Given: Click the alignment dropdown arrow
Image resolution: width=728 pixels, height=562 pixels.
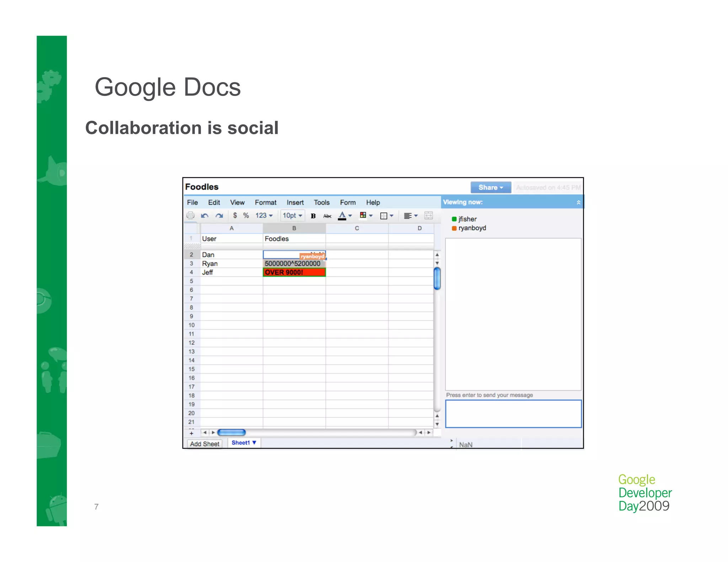Looking at the screenshot, I should tap(416, 216).
